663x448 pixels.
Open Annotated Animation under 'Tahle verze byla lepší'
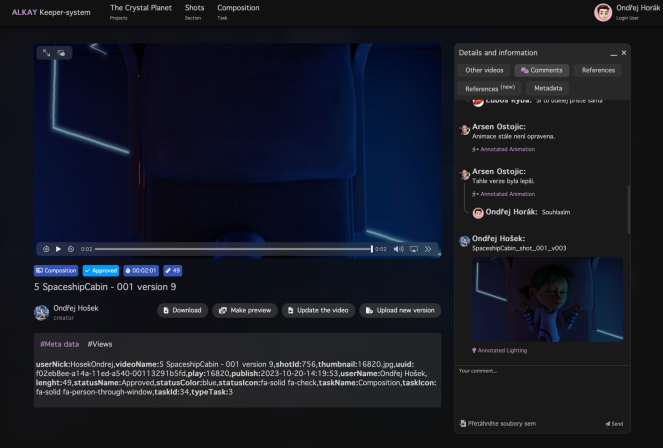pos(504,194)
